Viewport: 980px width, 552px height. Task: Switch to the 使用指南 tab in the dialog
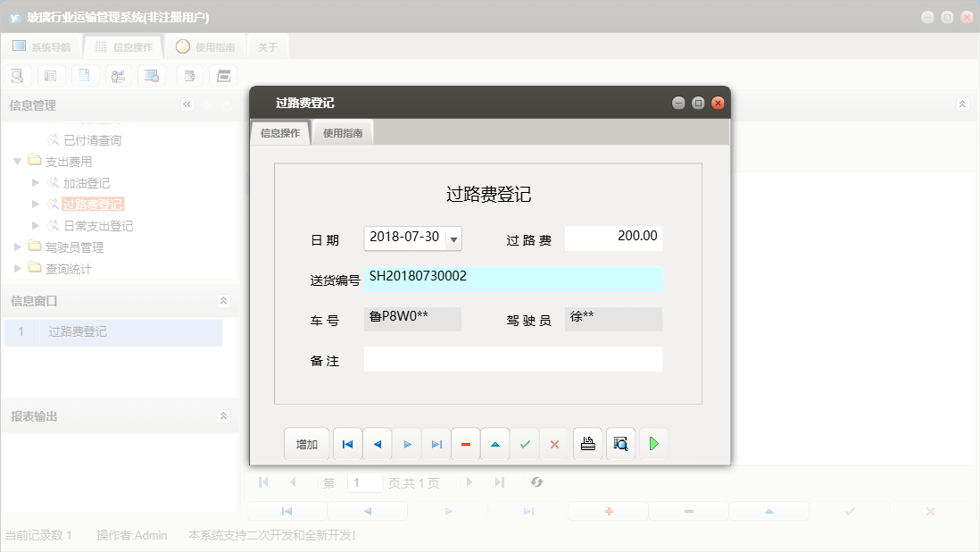tap(343, 131)
